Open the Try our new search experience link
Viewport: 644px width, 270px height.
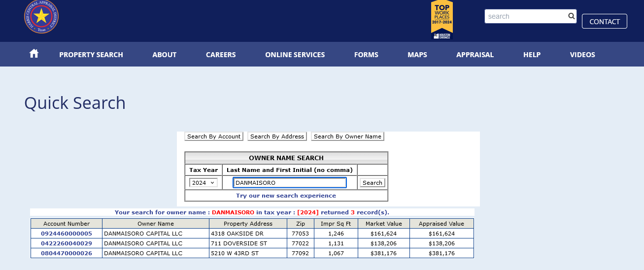[x=286, y=196]
